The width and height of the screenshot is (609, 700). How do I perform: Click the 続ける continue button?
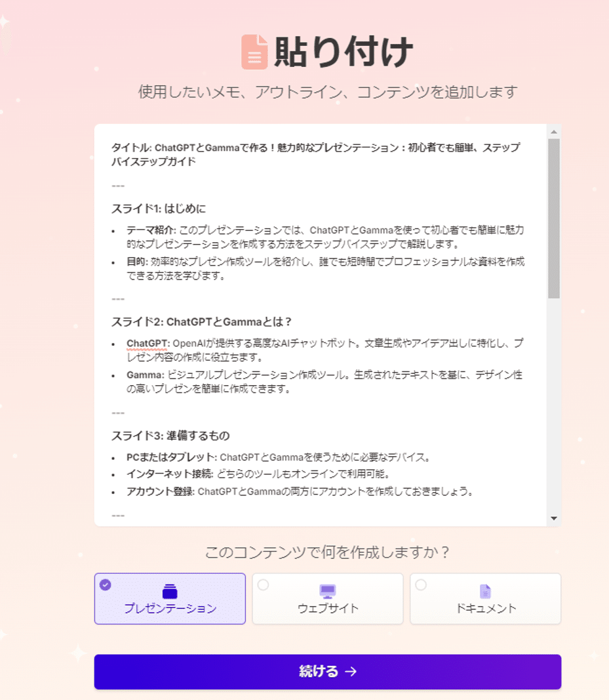328,672
